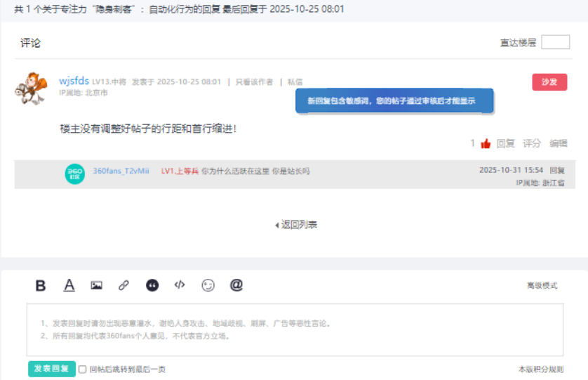This screenshot has width=588, height=380.
Task: Open wjsfds user profile link
Action: pos(74,81)
